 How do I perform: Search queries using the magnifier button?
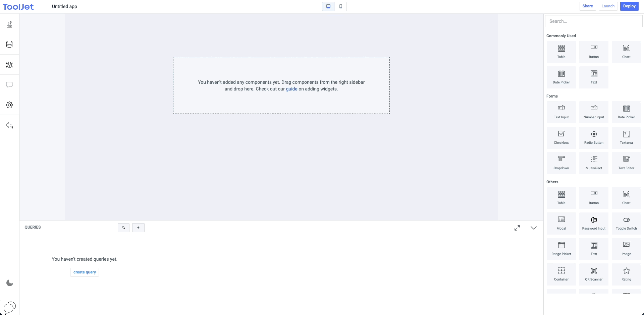[123, 228]
